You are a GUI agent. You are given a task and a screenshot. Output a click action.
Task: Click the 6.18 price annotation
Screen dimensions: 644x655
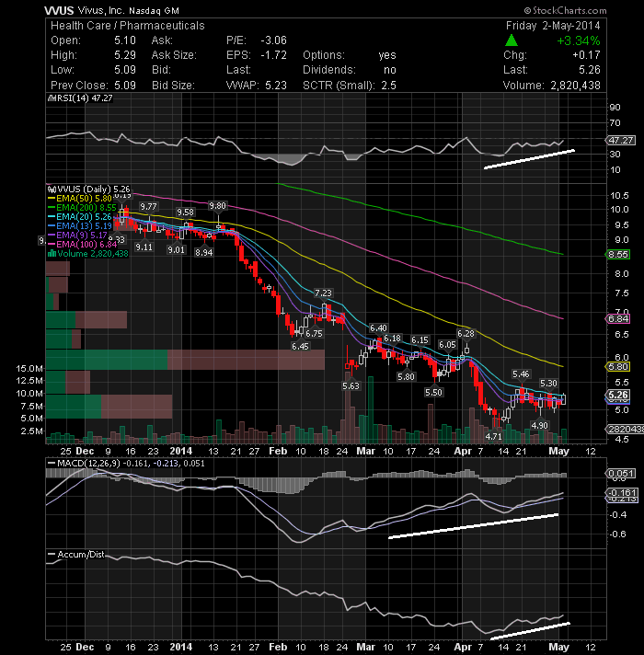pos(392,339)
